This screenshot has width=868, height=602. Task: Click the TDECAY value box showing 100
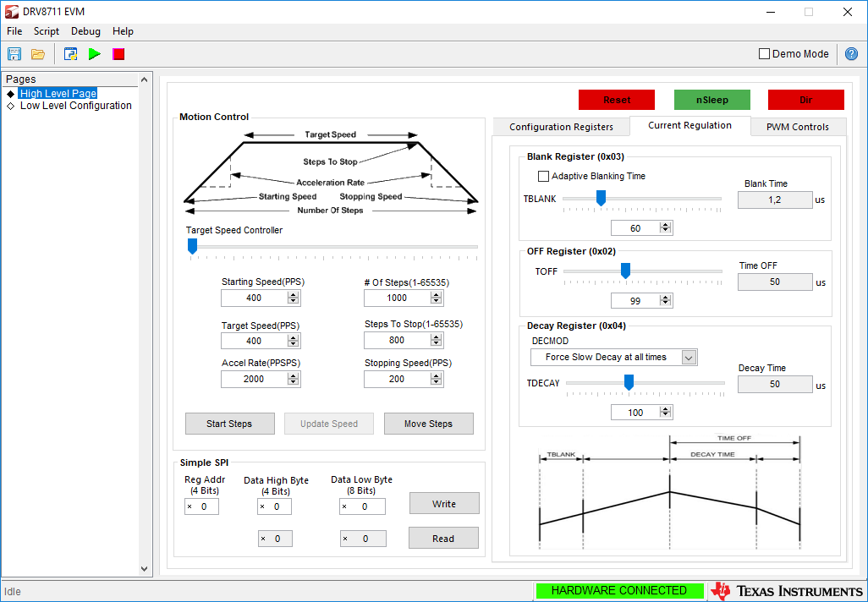635,413
